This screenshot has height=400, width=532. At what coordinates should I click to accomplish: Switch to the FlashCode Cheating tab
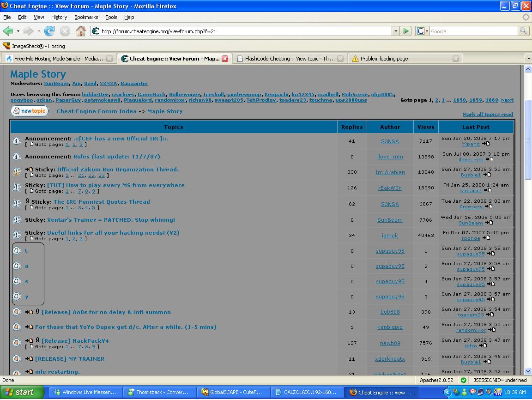pyautogui.click(x=290, y=59)
